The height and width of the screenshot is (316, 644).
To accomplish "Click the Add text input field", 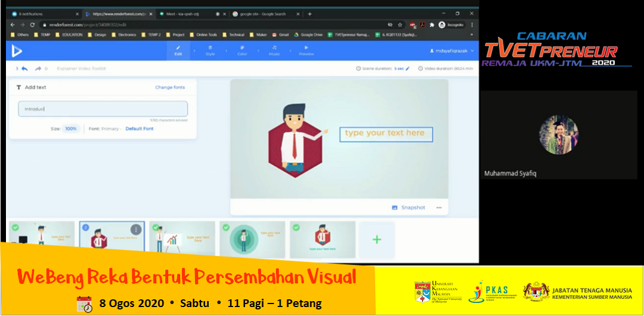I will [103, 109].
